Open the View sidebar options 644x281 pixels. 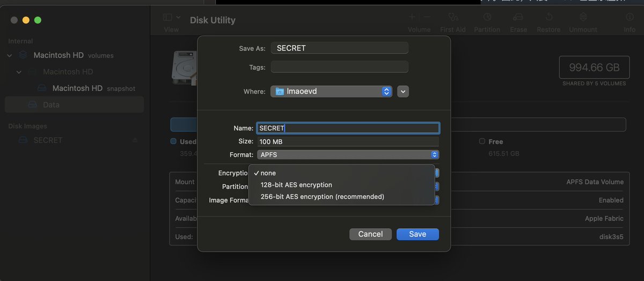(171, 18)
